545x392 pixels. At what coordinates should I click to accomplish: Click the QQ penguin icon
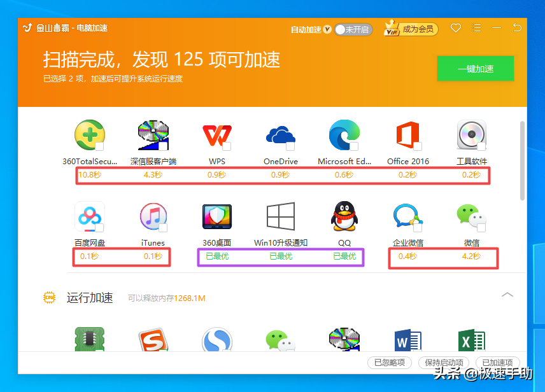tap(344, 216)
